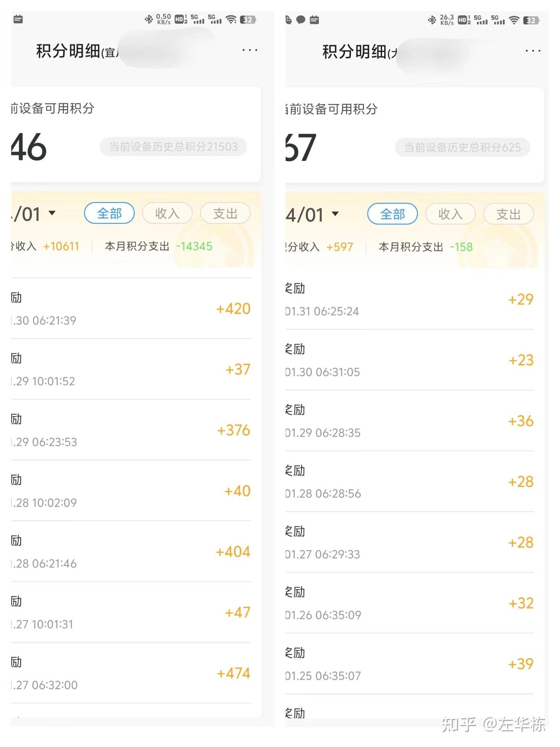Select 全部 filter on right screen
This screenshot has width=560, height=747.
tap(392, 214)
